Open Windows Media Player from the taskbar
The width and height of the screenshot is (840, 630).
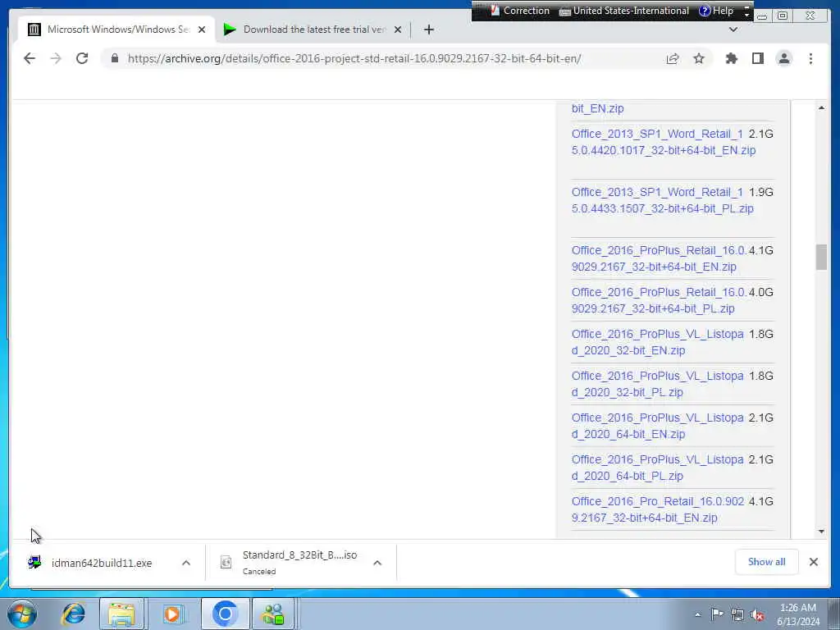tap(172, 614)
